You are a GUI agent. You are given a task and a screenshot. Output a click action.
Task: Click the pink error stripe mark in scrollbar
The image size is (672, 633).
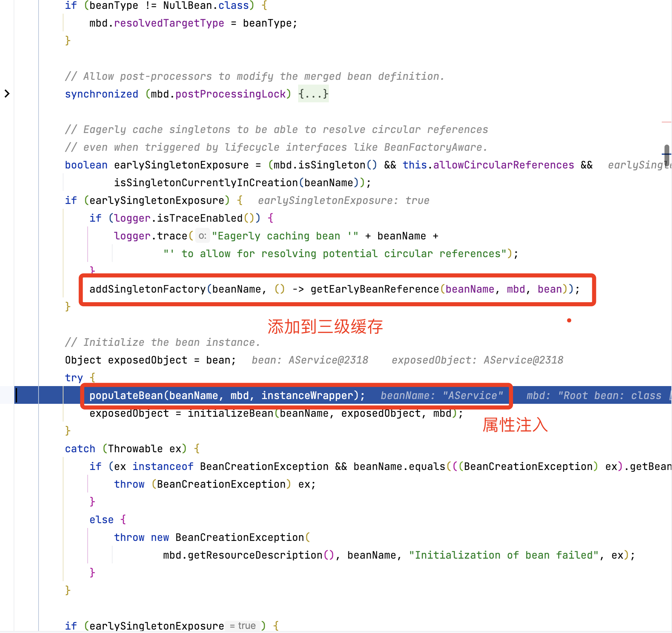click(666, 122)
